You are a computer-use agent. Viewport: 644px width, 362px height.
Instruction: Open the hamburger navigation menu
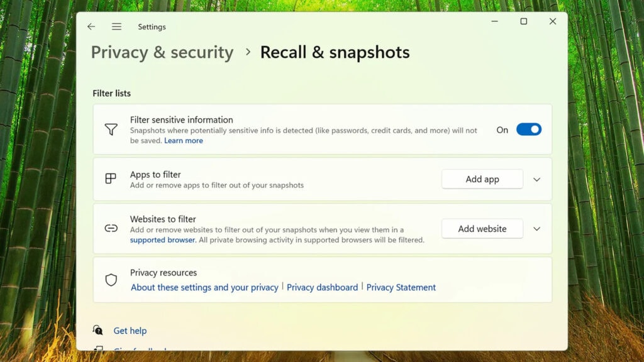point(116,27)
